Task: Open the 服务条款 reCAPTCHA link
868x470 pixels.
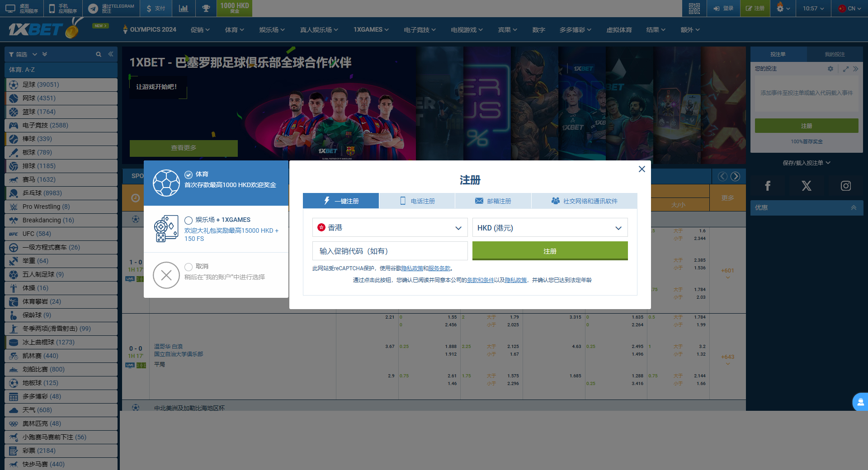Action: [x=439, y=268]
